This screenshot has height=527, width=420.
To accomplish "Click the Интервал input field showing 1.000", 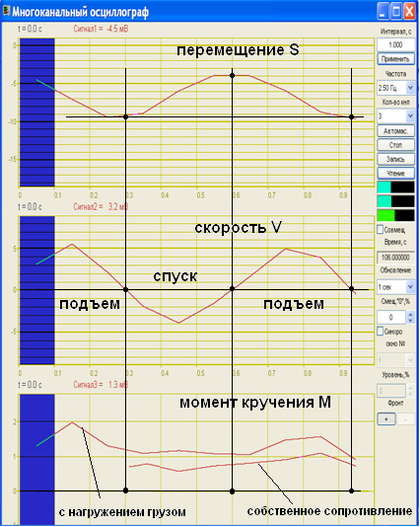I will click(395, 44).
